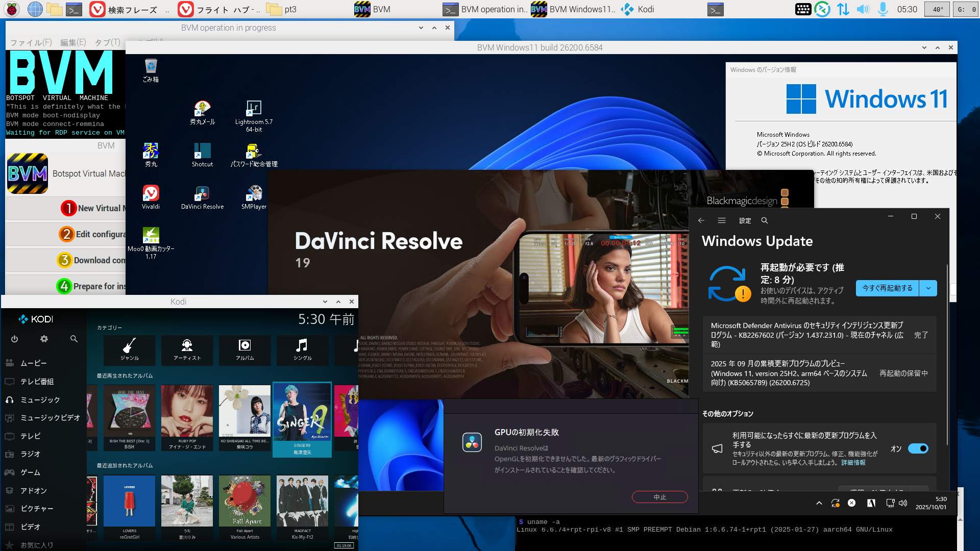The image size is (980, 551).
Task: Open the ファイル(F) menu
Action: tap(31, 42)
